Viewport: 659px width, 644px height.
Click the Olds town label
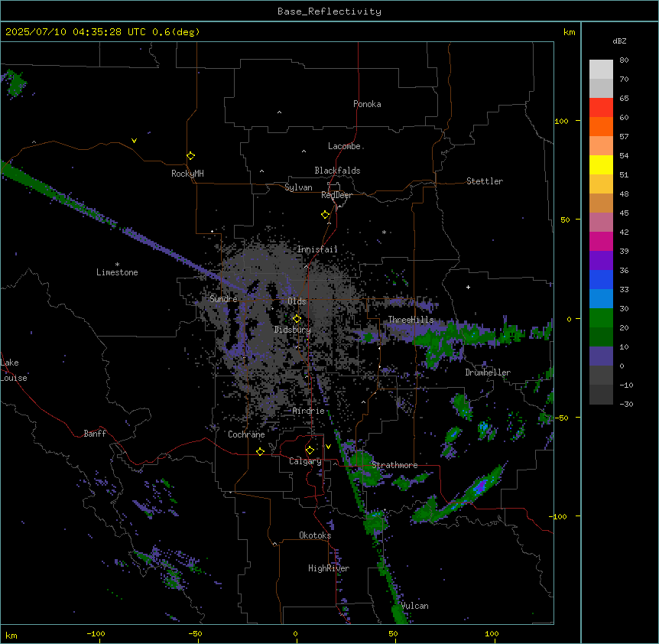click(x=297, y=301)
